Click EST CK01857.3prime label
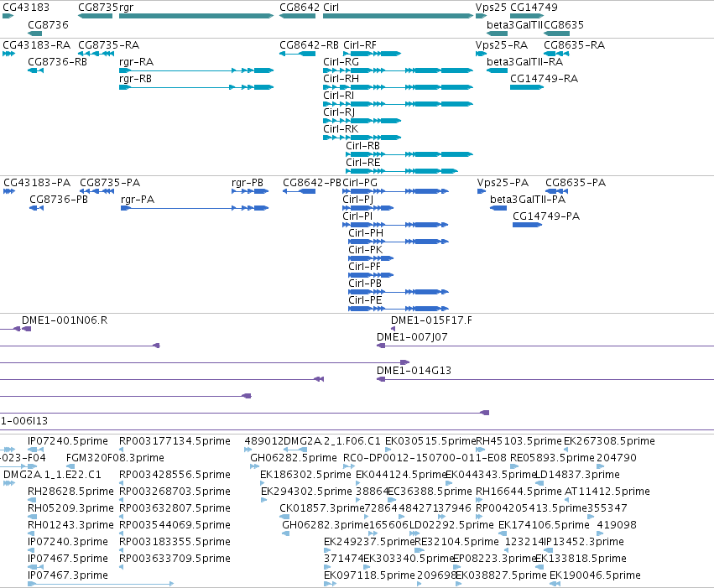Viewport: 714px width, 588px height. [x=322, y=509]
